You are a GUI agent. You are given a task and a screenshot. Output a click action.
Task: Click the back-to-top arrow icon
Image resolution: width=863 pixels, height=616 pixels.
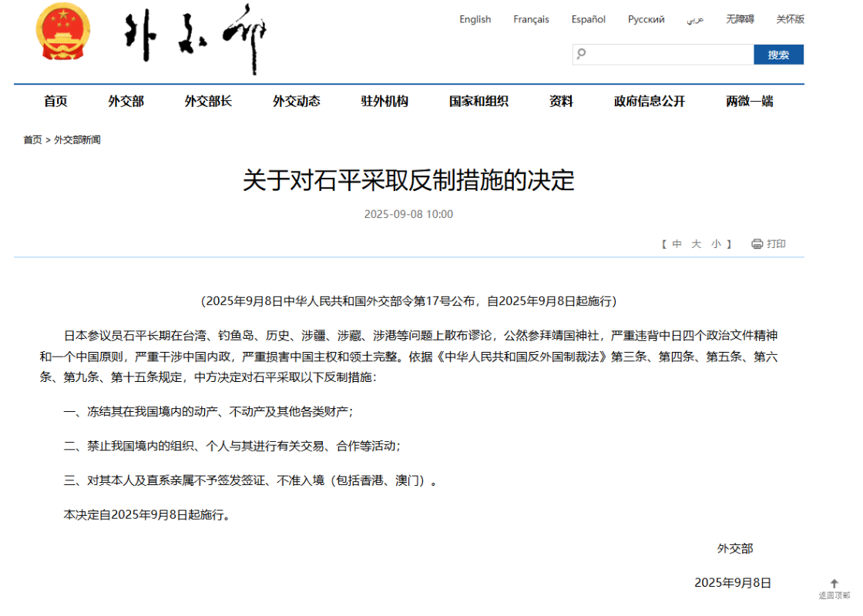click(834, 584)
